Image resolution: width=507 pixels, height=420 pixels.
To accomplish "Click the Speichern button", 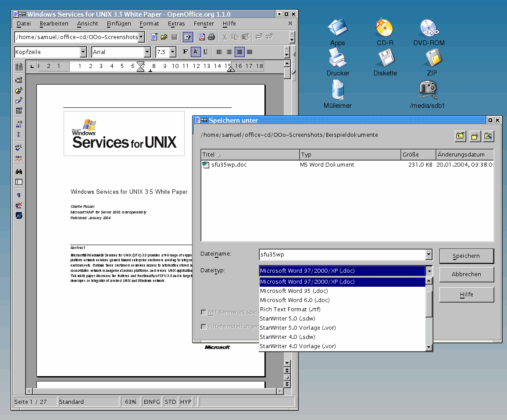I will tap(466, 256).
